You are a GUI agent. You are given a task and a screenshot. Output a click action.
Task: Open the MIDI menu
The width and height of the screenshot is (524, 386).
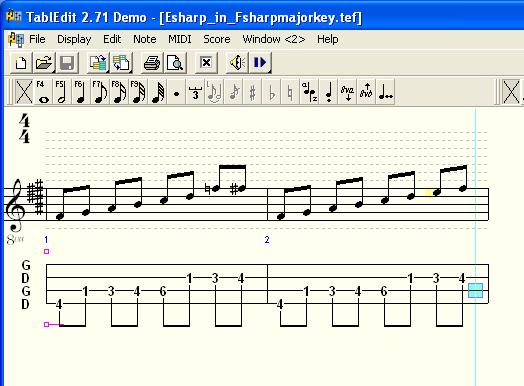pyautogui.click(x=179, y=39)
